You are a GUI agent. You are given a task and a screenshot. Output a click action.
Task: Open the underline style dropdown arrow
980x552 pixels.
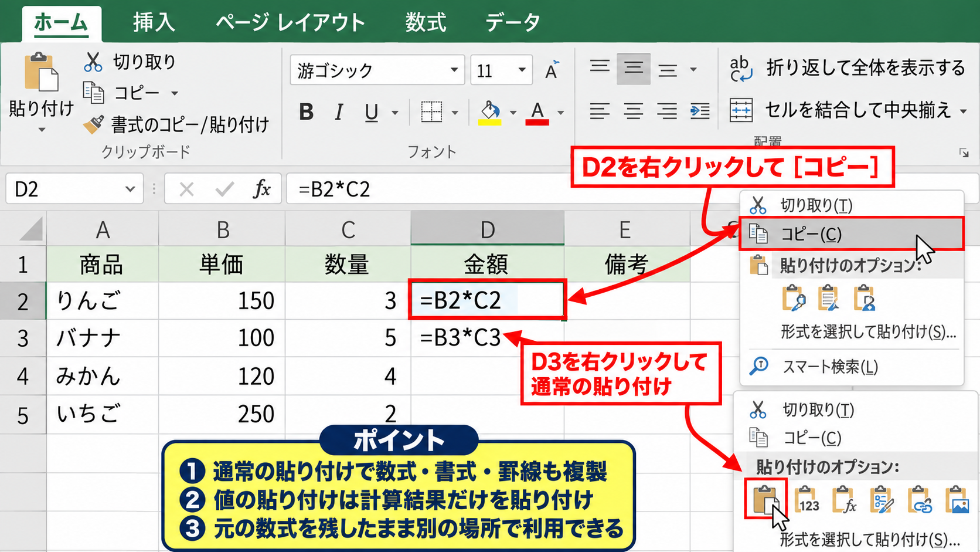[x=395, y=112]
